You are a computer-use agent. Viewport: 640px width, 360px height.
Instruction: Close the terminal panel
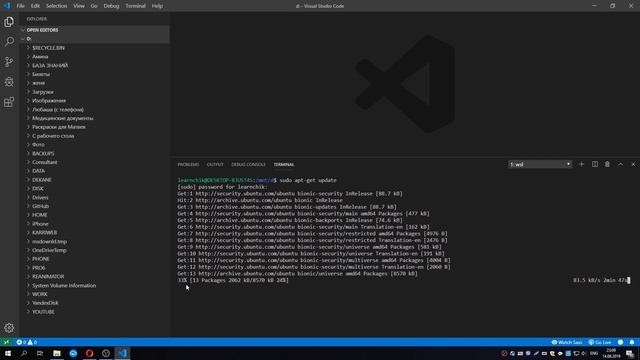(633, 164)
